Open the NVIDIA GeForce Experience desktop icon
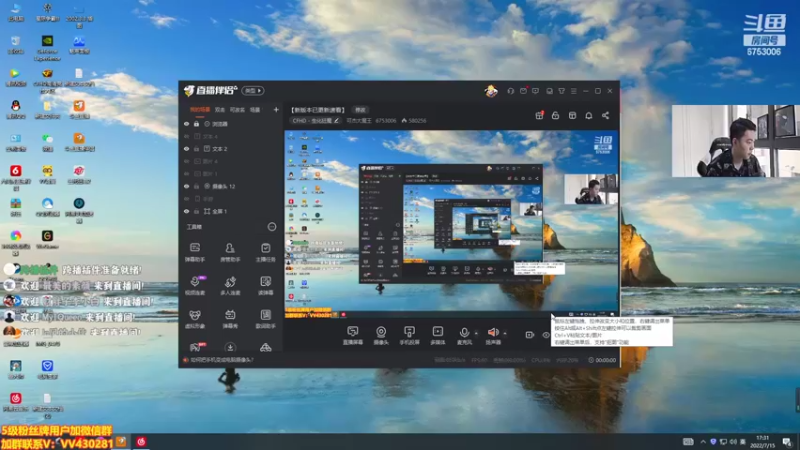 point(47,47)
